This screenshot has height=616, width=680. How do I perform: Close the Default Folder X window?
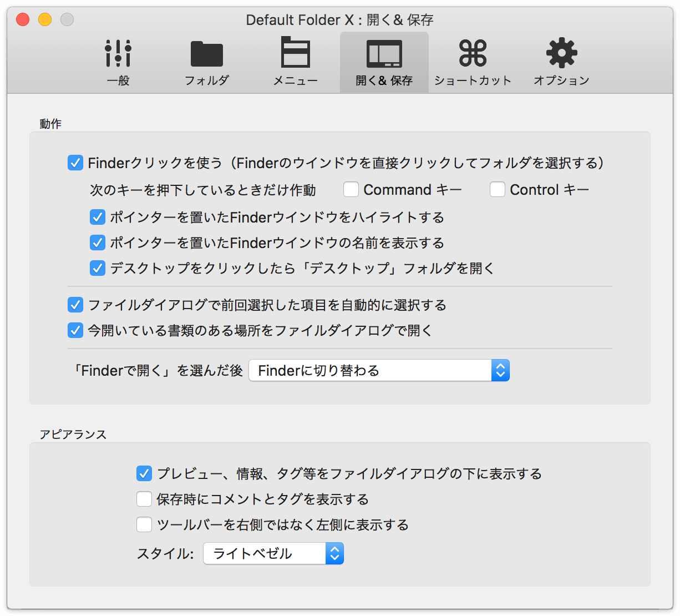[x=23, y=20]
